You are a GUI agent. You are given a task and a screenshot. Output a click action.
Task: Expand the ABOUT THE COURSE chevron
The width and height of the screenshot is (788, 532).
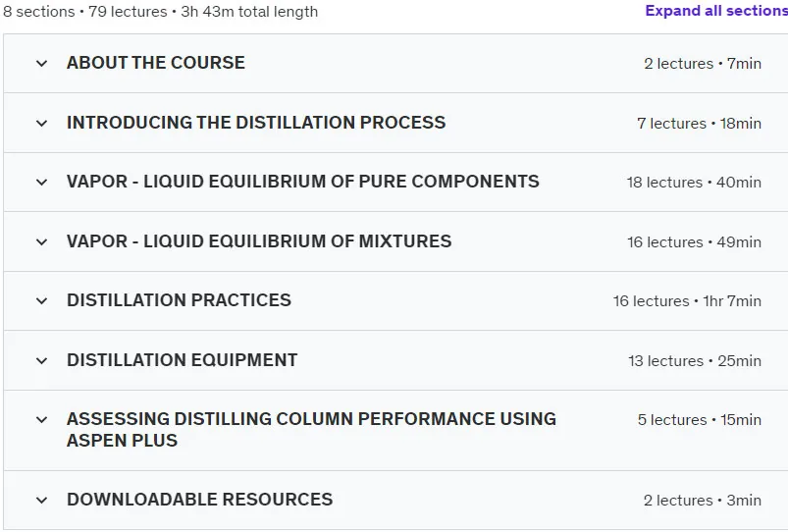point(42,64)
